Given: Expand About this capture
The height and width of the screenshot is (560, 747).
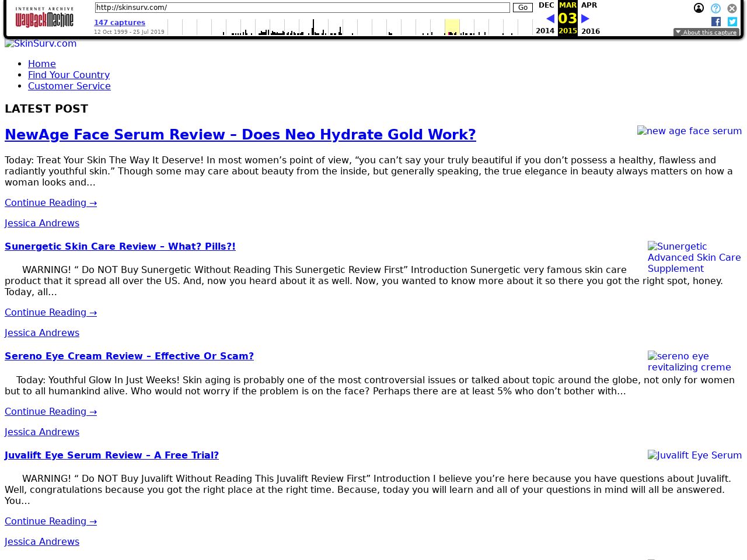Looking at the screenshot, I should click(x=706, y=33).
